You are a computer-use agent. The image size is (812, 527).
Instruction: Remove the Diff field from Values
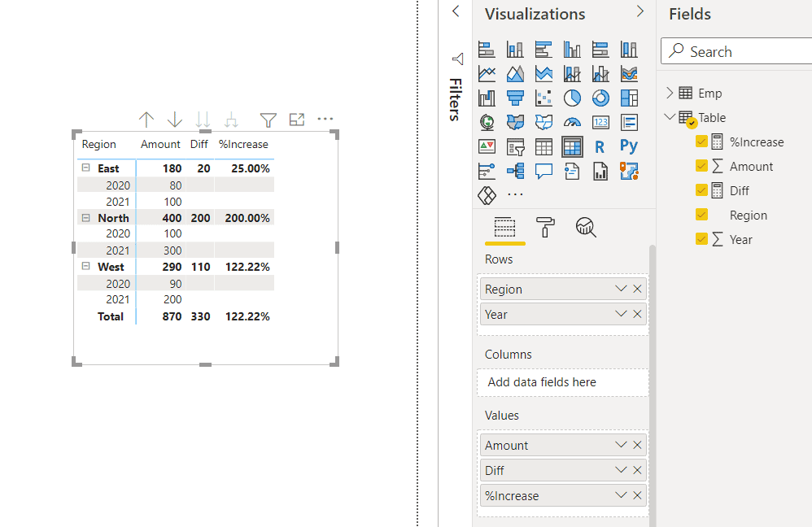click(637, 470)
